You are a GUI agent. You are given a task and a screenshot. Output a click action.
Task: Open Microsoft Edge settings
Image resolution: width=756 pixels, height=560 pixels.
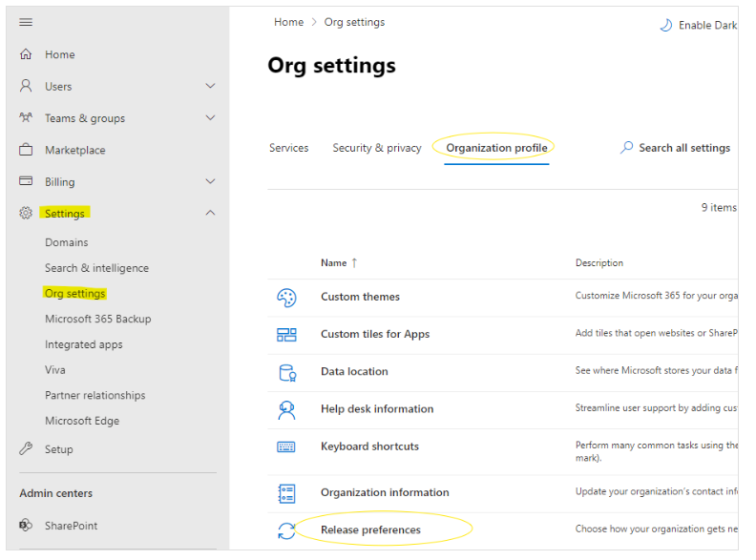pos(82,421)
